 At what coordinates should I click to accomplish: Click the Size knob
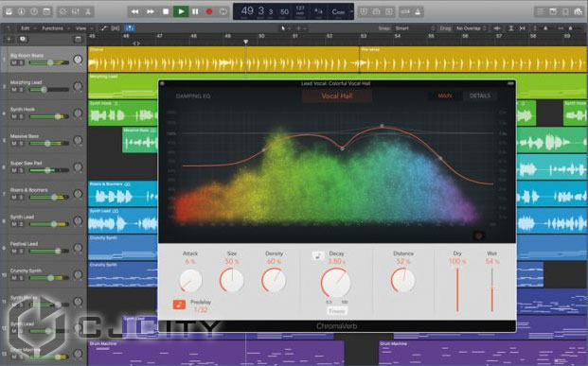(x=231, y=281)
